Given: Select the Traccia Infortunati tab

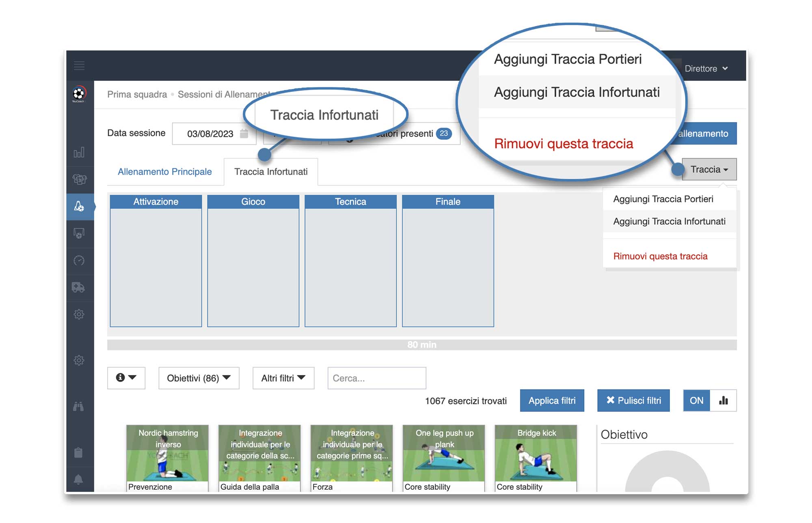Looking at the screenshot, I should [272, 173].
